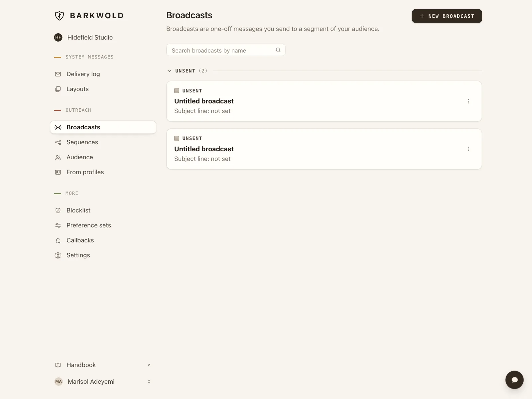The height and width of the screenshot is (399, 532).
Task: Open the Handbook link
Action: pyautogui.click(x=103, y=365)
